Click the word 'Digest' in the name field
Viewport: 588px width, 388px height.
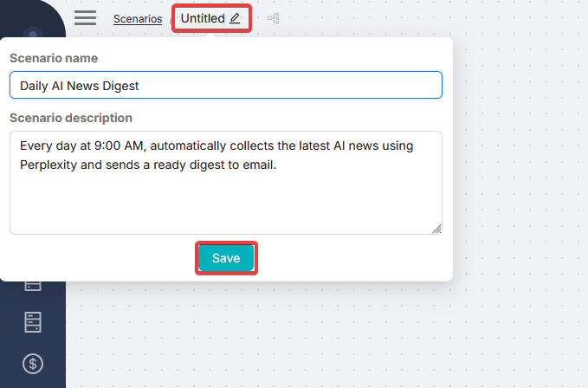(x=121, y=86)
